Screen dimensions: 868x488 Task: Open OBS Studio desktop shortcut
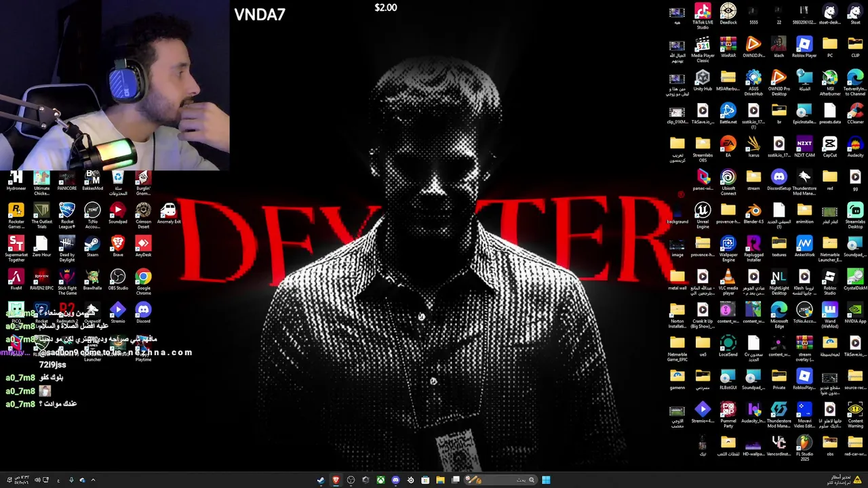point(118,280)
